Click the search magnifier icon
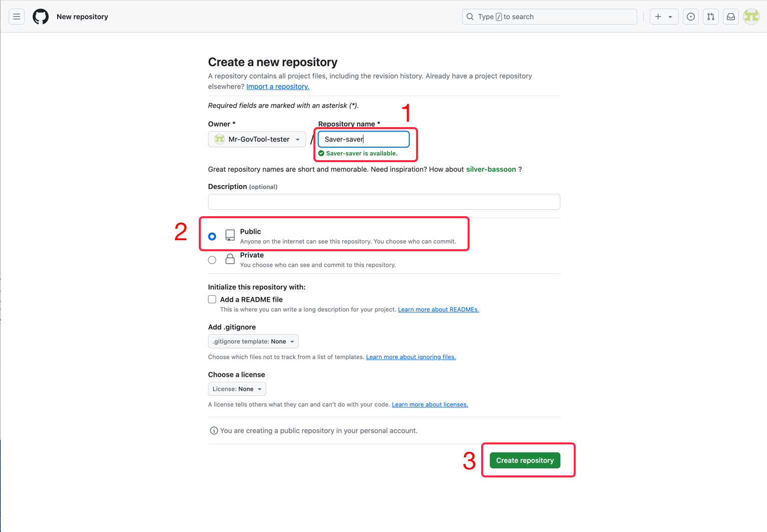Viewport: 767px width, 532px height. 470,17
